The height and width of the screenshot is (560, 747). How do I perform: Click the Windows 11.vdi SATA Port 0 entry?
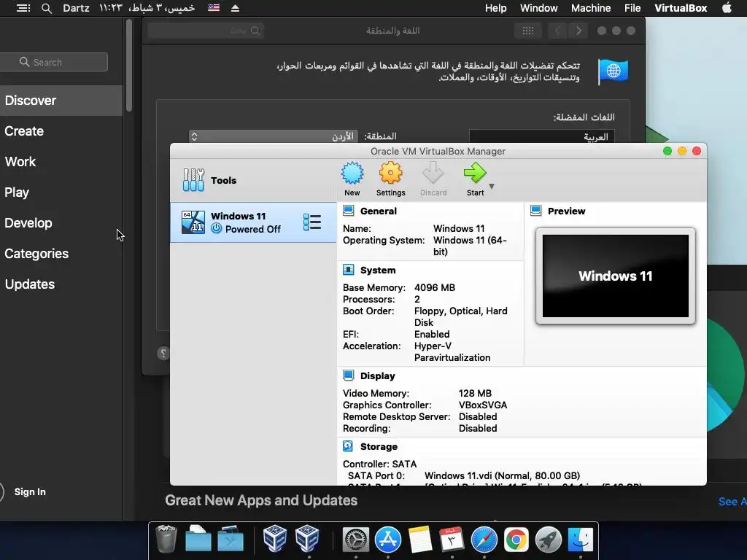502,475
